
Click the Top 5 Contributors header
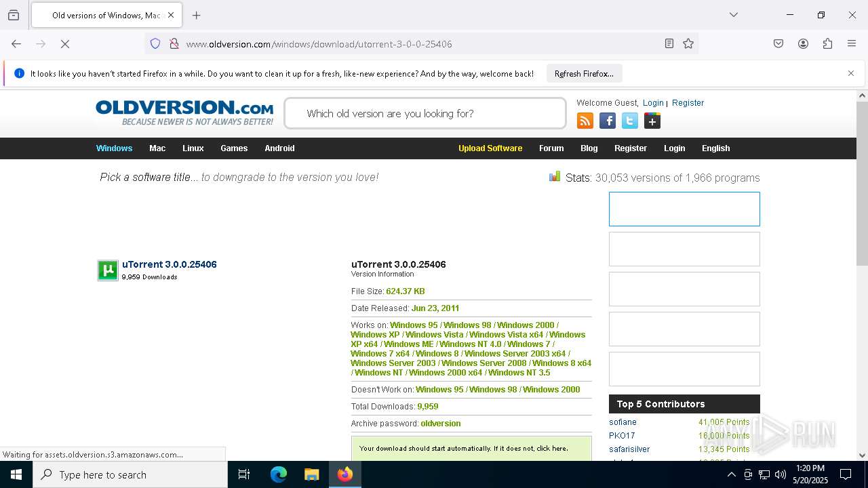pyautogui.click(x=684, y=404)
